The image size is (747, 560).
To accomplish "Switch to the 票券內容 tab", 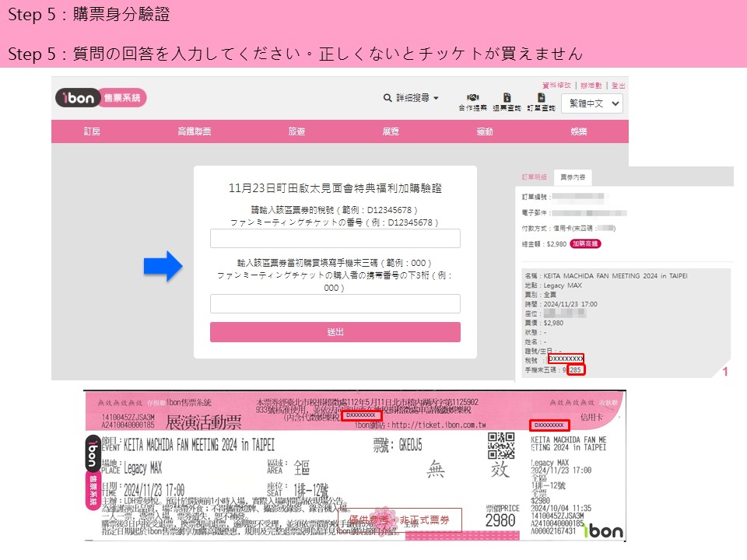I will [x=573, y=177].
